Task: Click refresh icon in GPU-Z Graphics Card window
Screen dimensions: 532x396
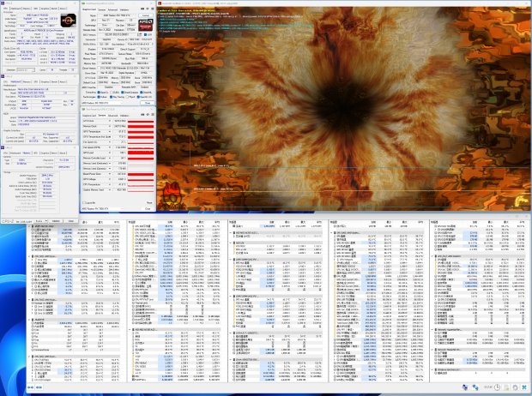Action: (148, 9)
